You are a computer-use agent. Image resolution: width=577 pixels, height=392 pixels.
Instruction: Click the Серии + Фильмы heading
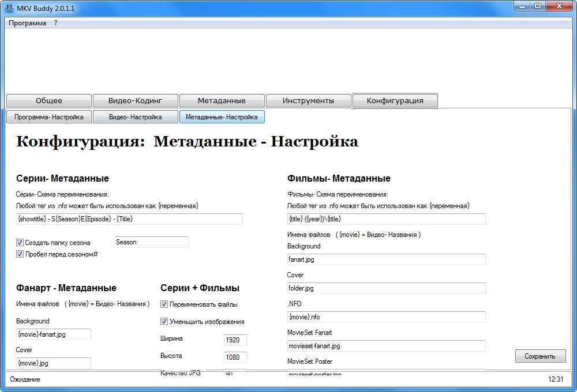(x=200, y=288)
